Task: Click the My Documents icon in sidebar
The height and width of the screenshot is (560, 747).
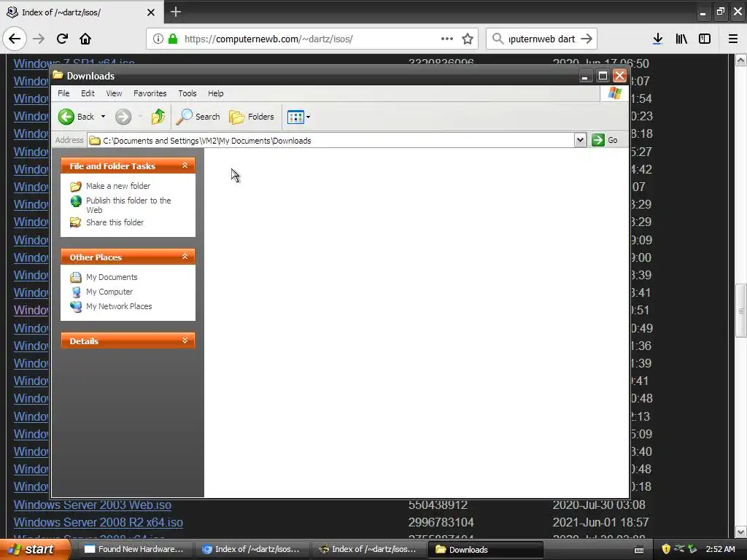Action: tap(76, 277)
